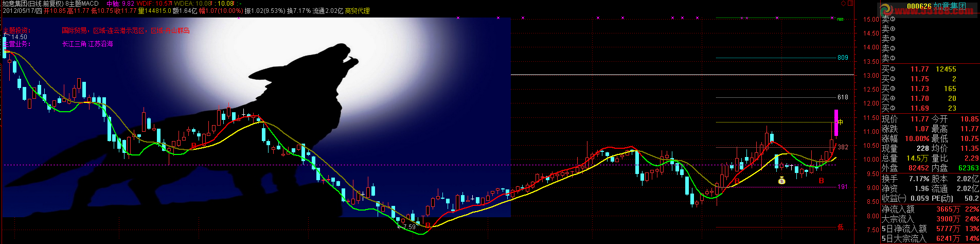Click the 中轴 9.82 indicator value
The image size is (980, 244).
pyautogui.click(x=120, y=4)
